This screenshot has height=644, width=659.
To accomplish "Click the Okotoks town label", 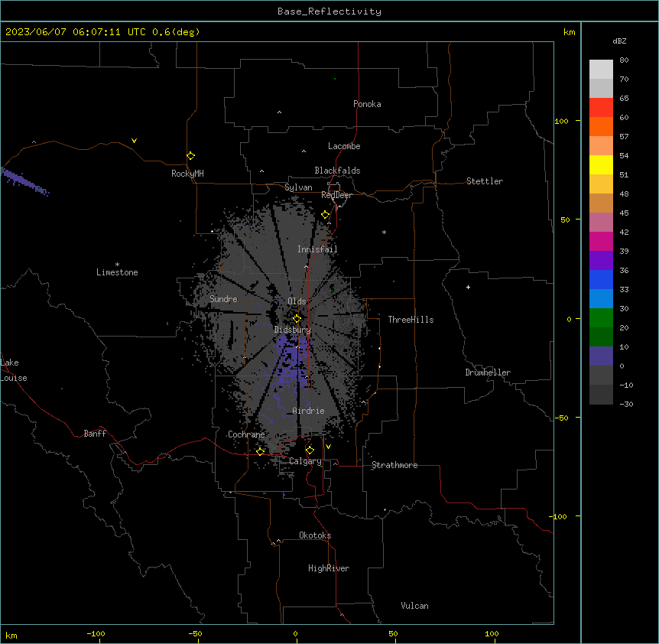I will pos(315,535).
